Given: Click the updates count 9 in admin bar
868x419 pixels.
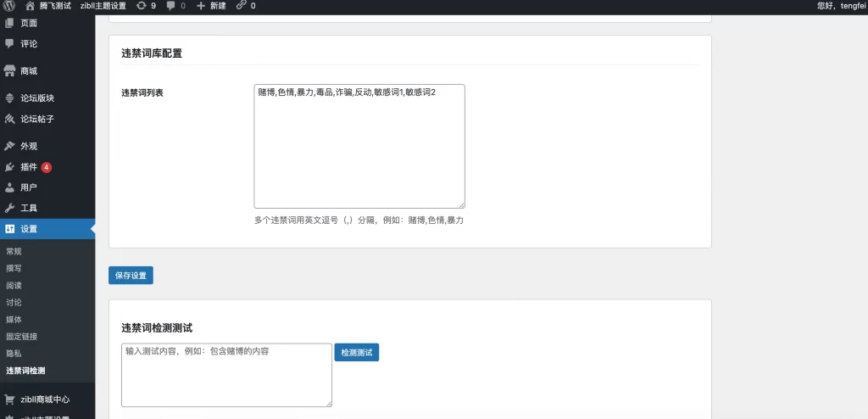Looking at the screenshot, I should [x=153, y=6].
